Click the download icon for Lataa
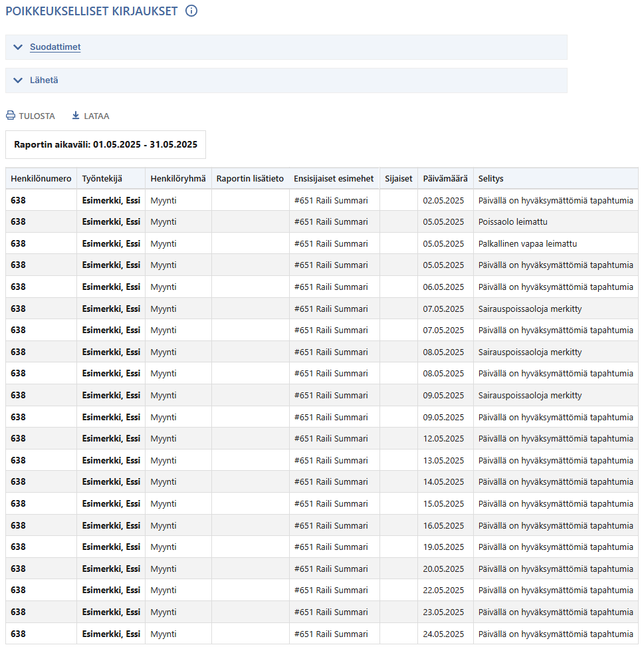This screenshot has height=649, width=644. [76, 115]
